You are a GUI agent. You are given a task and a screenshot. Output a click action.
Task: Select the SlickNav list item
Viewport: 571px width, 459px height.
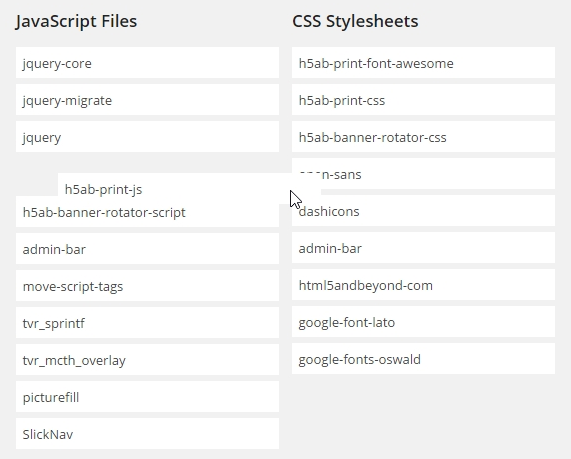pyautogui.click(x=147, y=434)
